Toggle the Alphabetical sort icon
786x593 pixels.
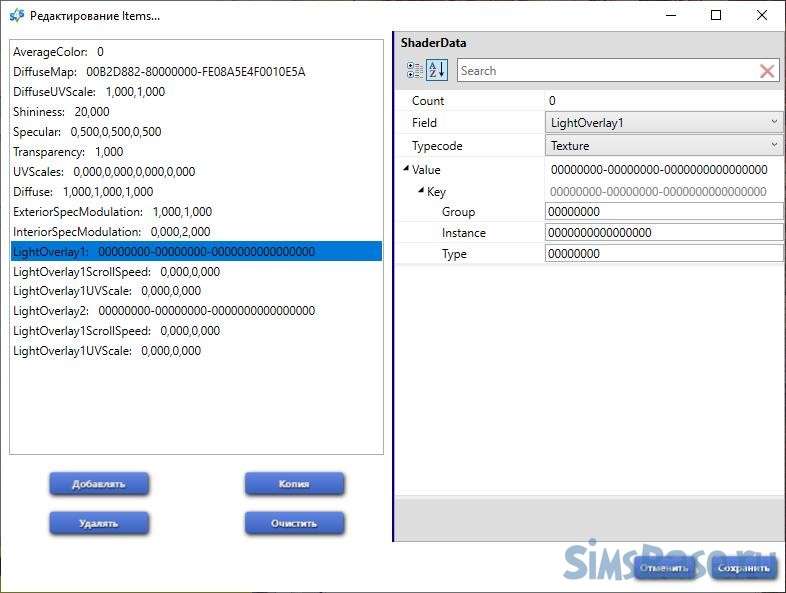pyautogui.click(x=437, y=71)
